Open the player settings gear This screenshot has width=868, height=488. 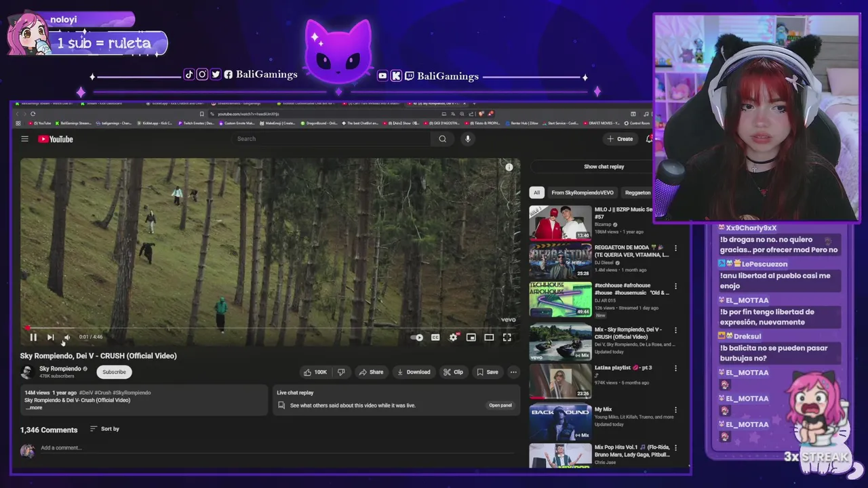[x=453, y=337]
